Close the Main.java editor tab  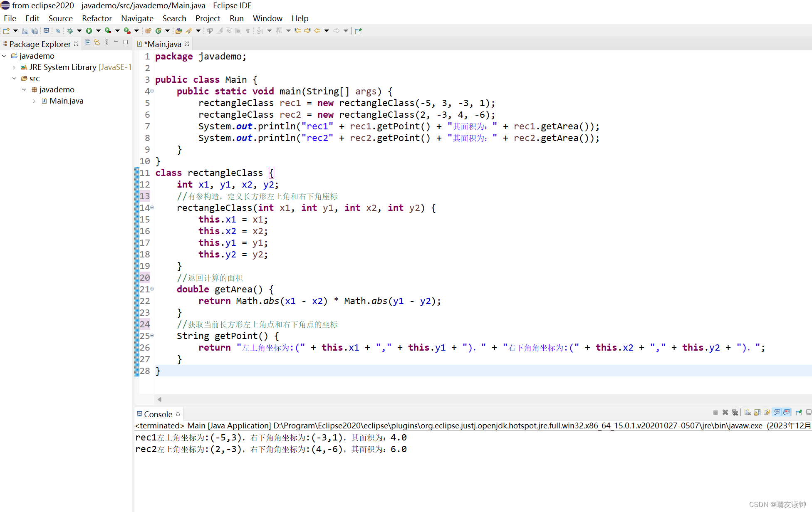pyautogui.click(x=187, y=44)
